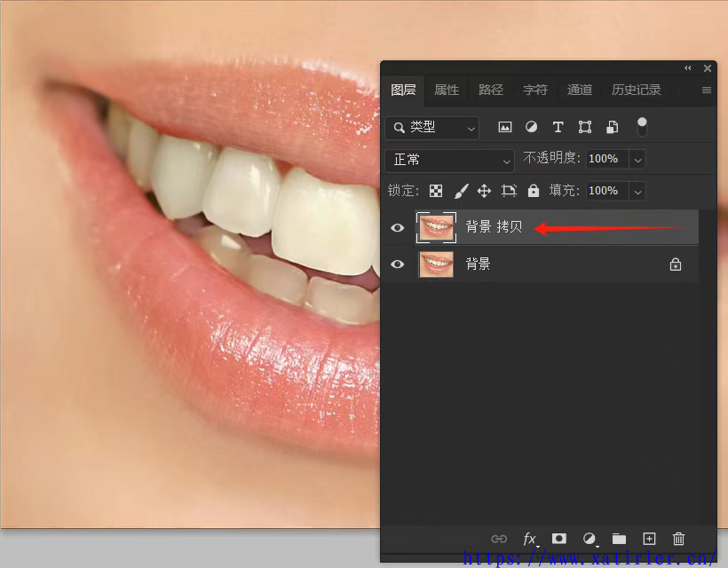Click the create new layer icon
Screen dimensions: 728x568
click(x=649, y=539)
